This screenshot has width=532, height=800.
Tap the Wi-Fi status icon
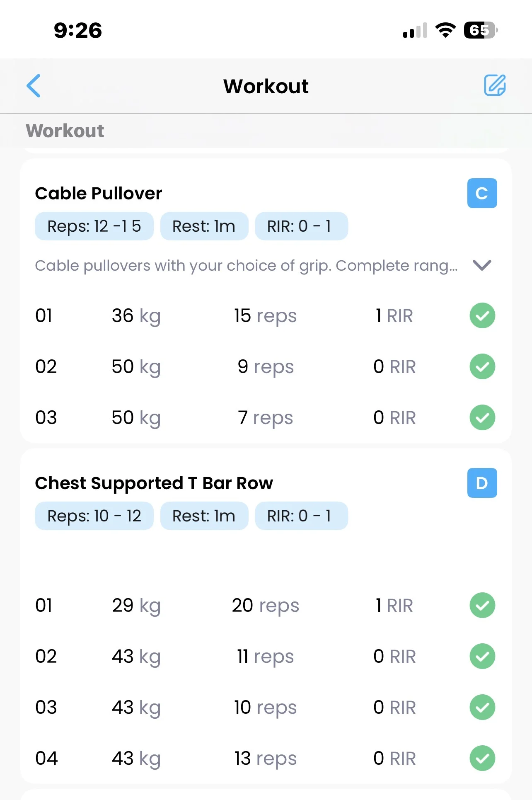(445, 30)
